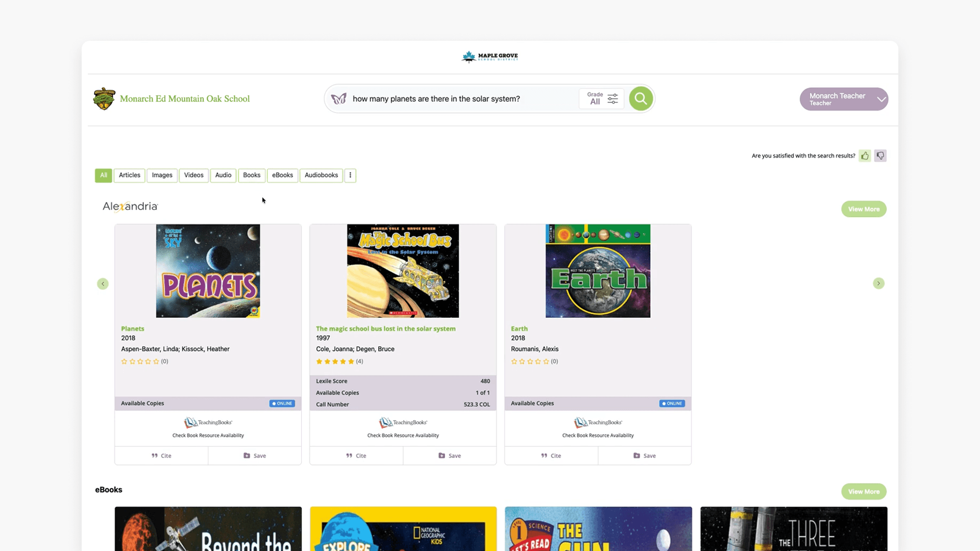Give thumbs down on search results satisfaction
980x551 pixels.
pyautogui.click(x=880, y=156)
